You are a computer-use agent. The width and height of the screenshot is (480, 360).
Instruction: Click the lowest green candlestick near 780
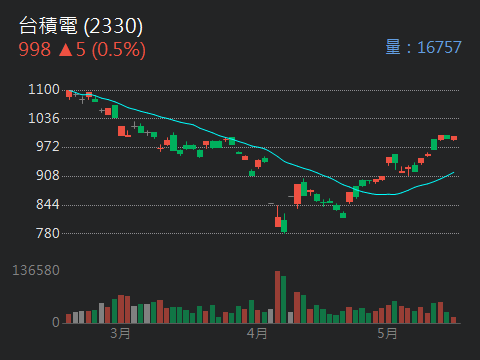coord(284,225)
